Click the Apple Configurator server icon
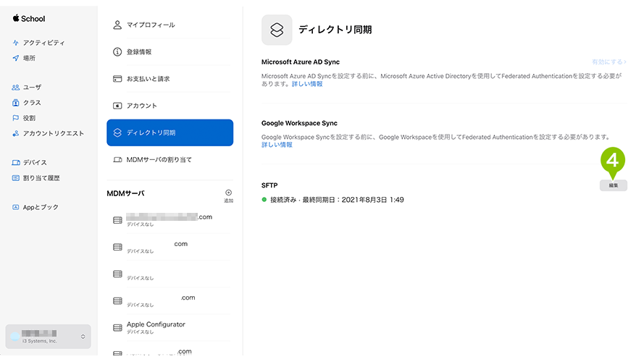This screenshot has height=362, width=644. click(117, 327)
